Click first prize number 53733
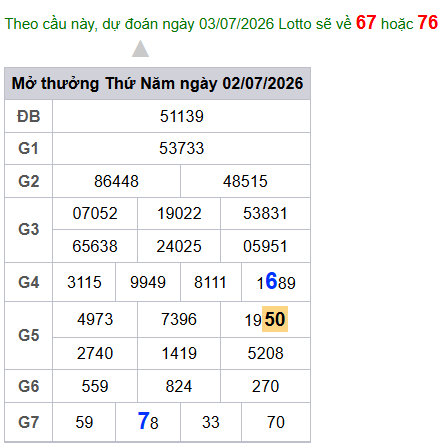 pyautogui.click(x=182, y=148)
